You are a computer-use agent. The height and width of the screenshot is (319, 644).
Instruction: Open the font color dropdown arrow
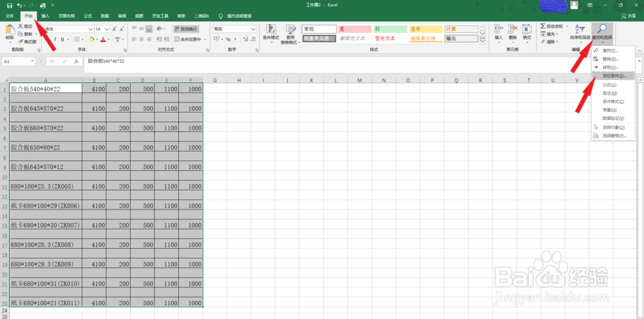pos(108,40)
